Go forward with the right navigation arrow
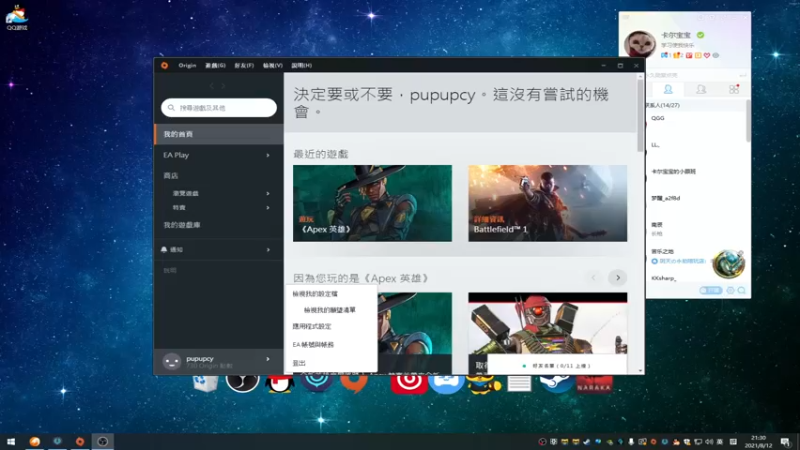This screenshot has width=800, height=450. point(223,86)
